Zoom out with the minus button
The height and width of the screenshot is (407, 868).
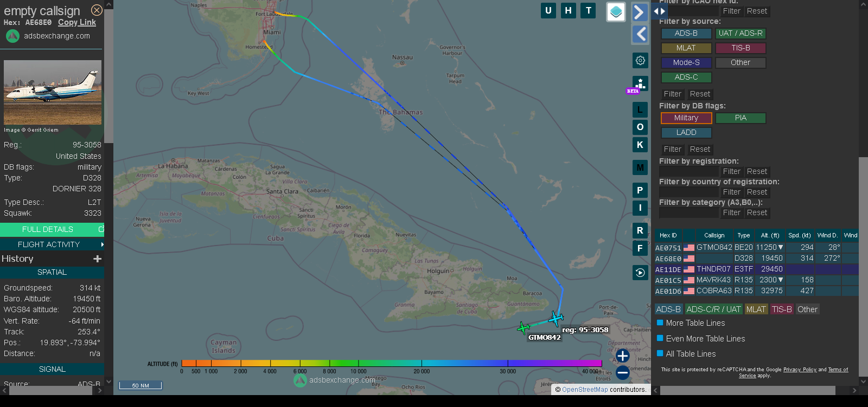pos(623,372)
